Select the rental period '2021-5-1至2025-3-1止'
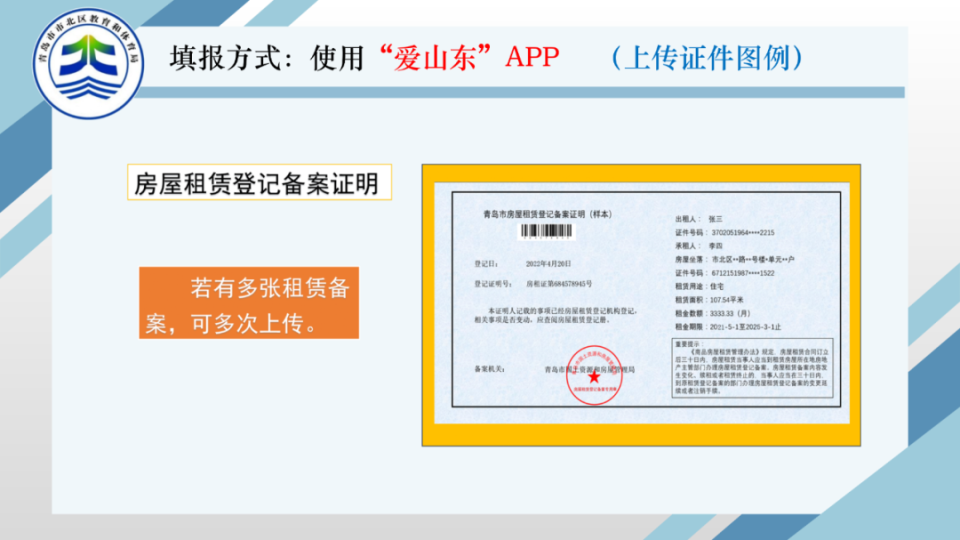This screenshot has width=960, height=540. pyautogui.click(x=745, y=327)
